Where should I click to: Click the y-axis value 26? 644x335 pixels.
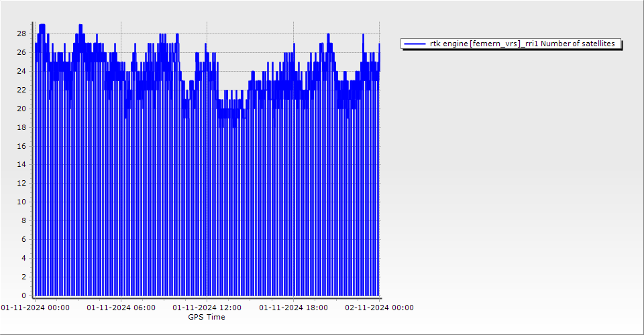tap(21, 52)
